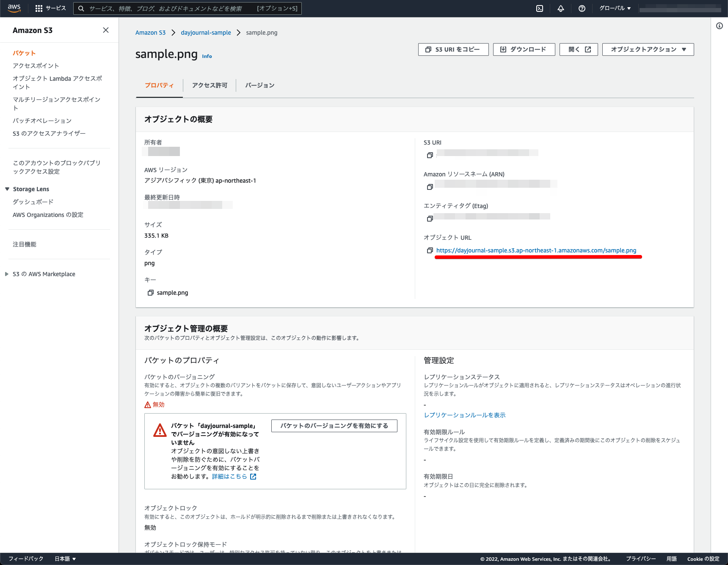This screenshot has height=565, width=728.
Task: Switch to the アクセス許可 tab
Action: (210, 85)
